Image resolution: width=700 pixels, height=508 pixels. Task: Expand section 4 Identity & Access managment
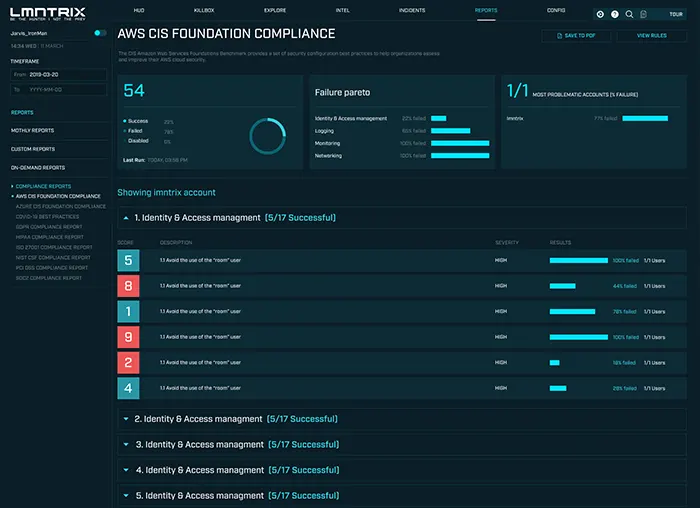tap(126, 470)
